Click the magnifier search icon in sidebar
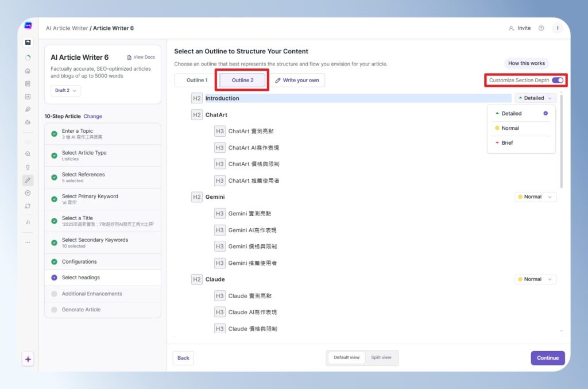 (28, 154)
